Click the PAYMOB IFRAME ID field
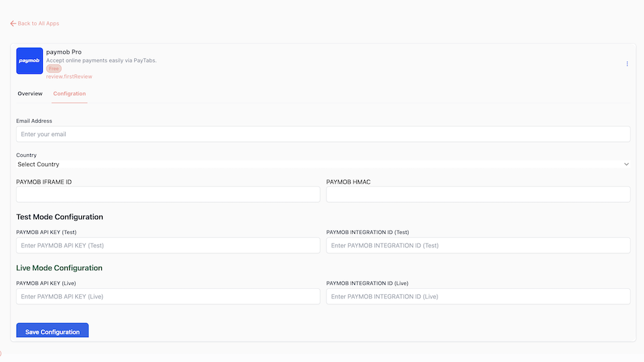This screenshot has height=362, width=644. coord(168,194)
